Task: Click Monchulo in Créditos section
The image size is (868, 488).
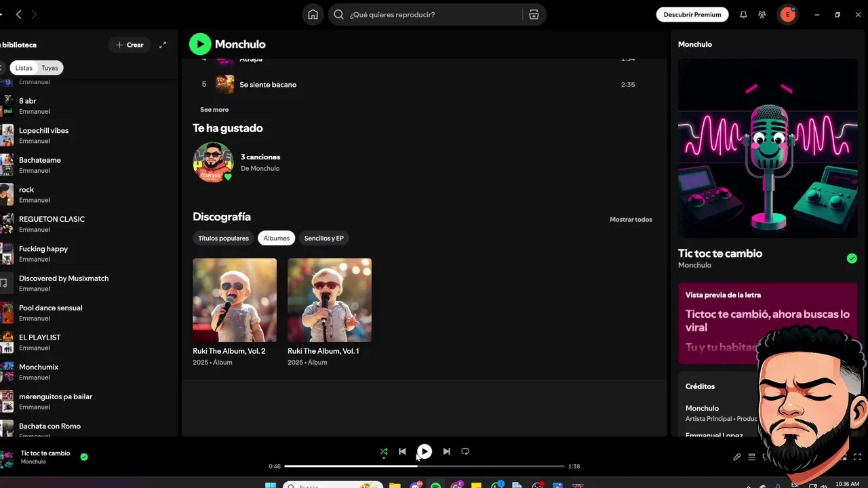Action: (x=702, y=408)
